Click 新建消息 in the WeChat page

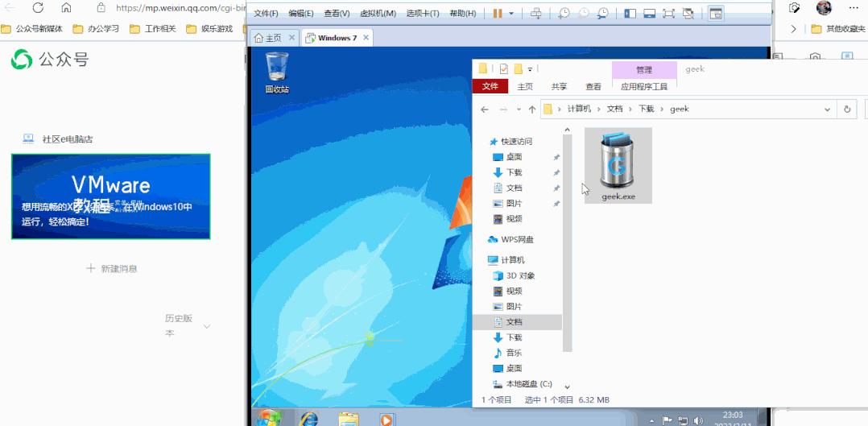[111, 269]
